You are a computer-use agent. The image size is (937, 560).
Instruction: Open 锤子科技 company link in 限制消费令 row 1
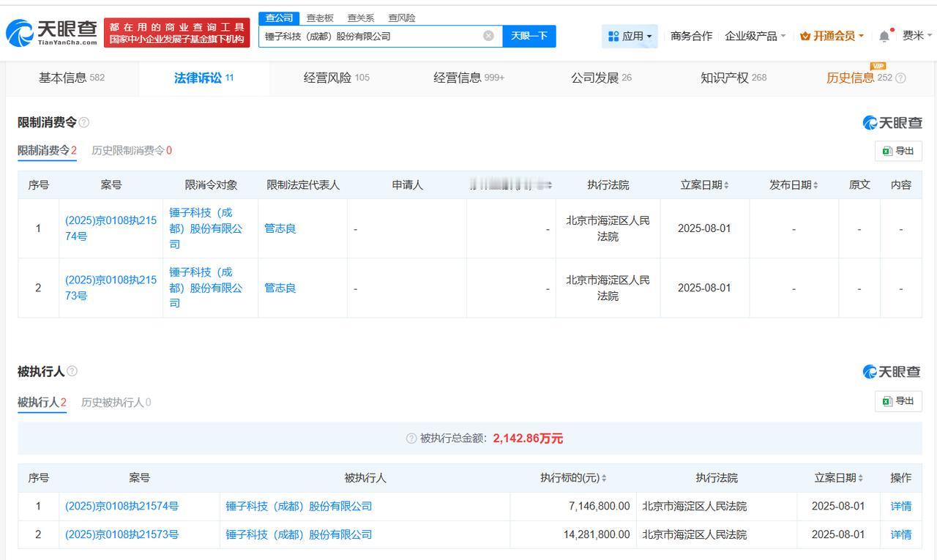(x=206, y=228)
